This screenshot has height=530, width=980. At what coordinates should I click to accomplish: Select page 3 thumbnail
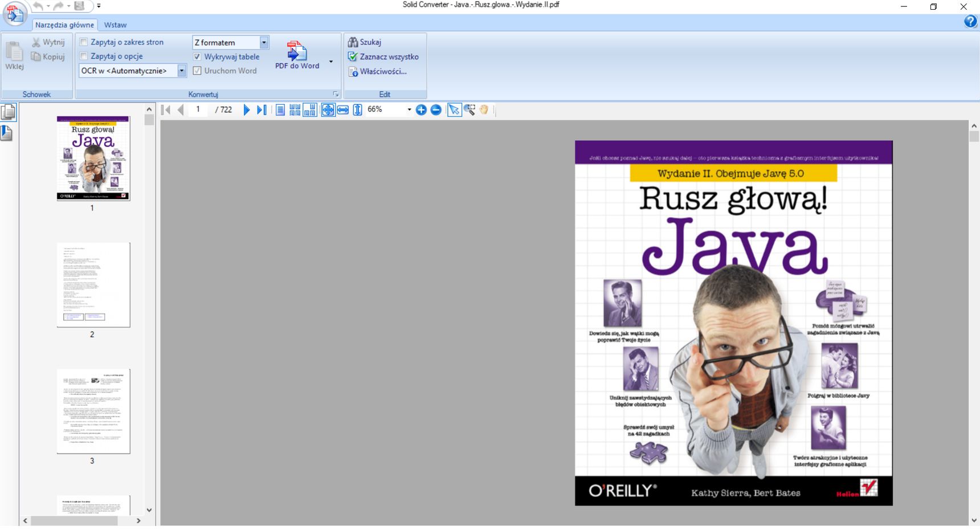click(93, 411)
